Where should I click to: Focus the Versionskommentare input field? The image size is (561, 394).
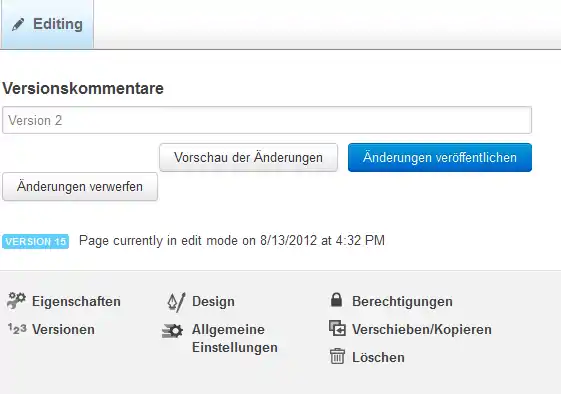[x=267, y=120]
